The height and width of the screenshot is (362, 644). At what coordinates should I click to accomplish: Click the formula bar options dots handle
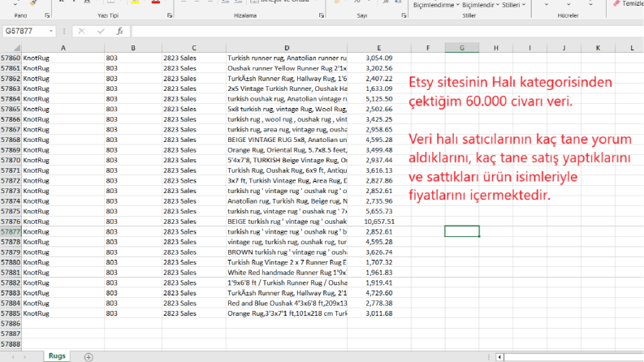click(64, 31)
